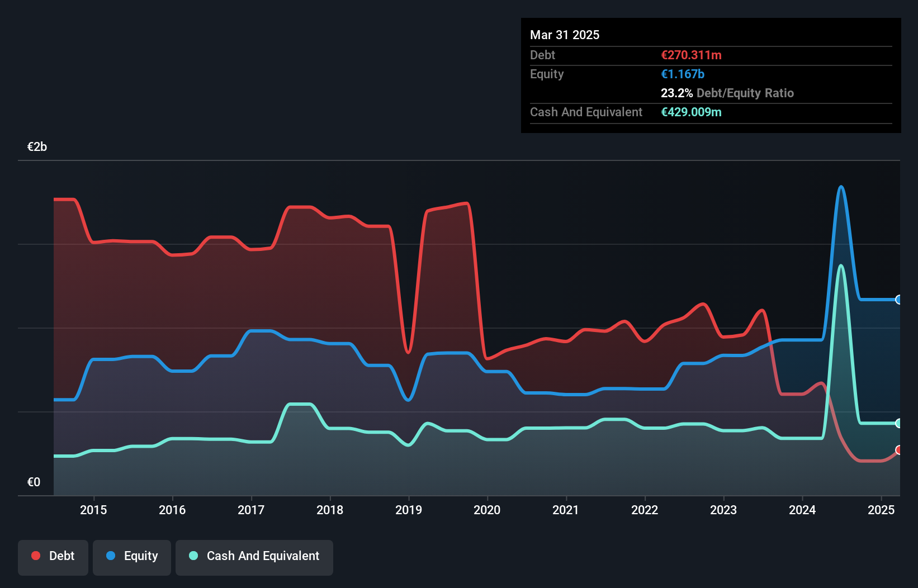Image resolution: width=918 pixels, height=588 pixels.
Task: Click the Cash And Equivalent tooltip label
Action: pos(586,112)
